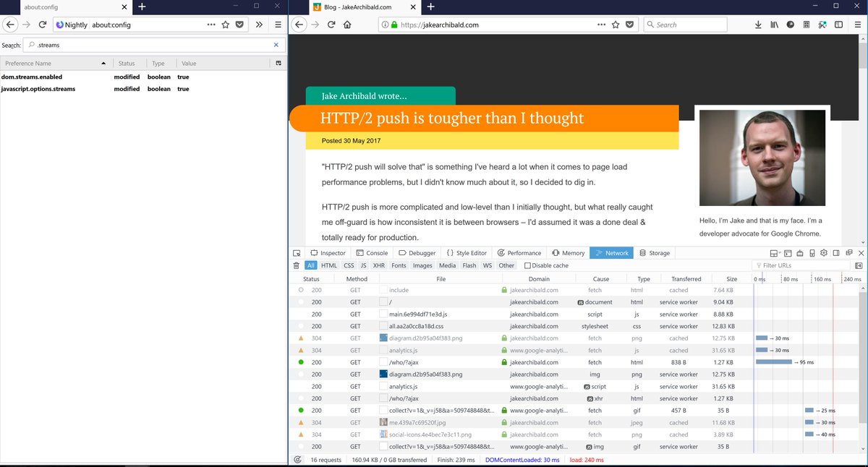Viewport: 868px width, 467px height.
Task: Select the javascript.options.streams preference
Action: (x=143, y=89)
